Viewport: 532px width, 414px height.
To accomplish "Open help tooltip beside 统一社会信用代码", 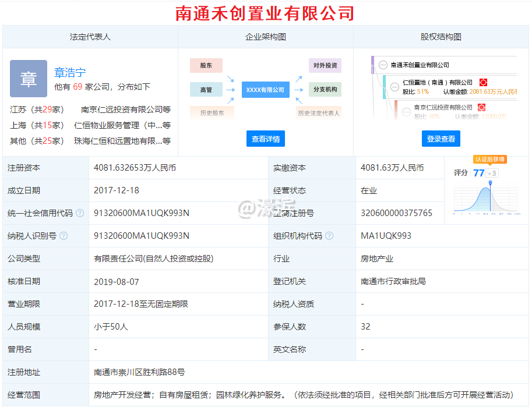I will (x=80, y=213).
